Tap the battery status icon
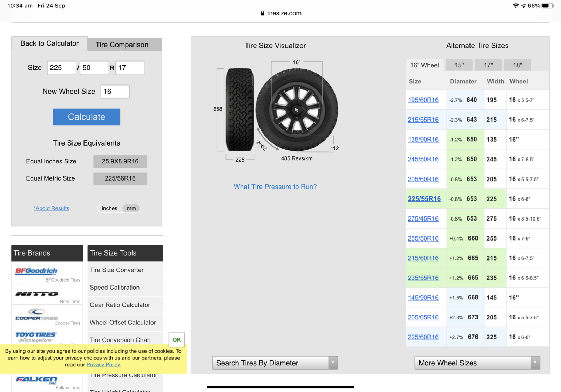This screenshot has width=561, height=392. coord(547,6)
